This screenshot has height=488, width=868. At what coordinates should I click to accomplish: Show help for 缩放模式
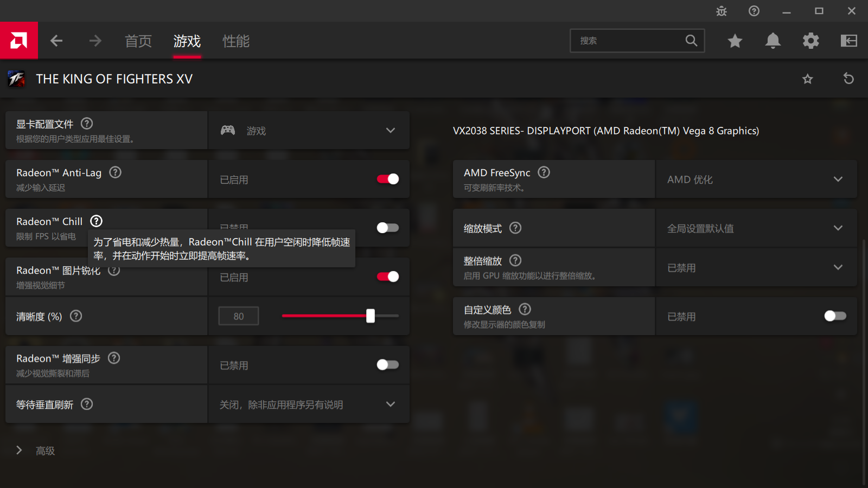[x=515, y=228]
